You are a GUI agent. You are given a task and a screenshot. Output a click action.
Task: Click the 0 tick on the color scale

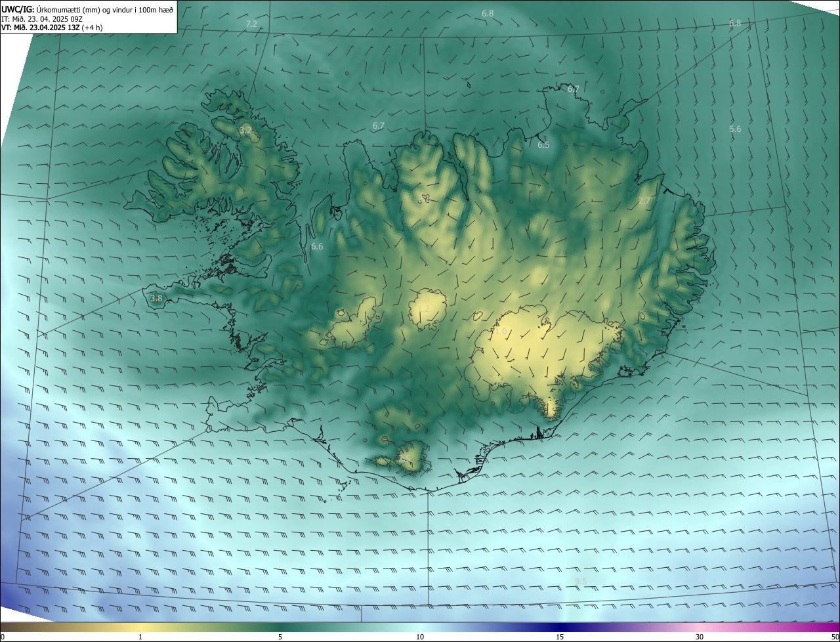[3, 637]
